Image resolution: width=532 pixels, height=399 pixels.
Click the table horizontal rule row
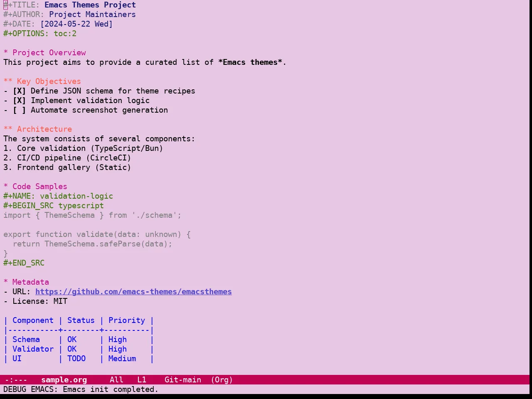(x=79, y=330)
